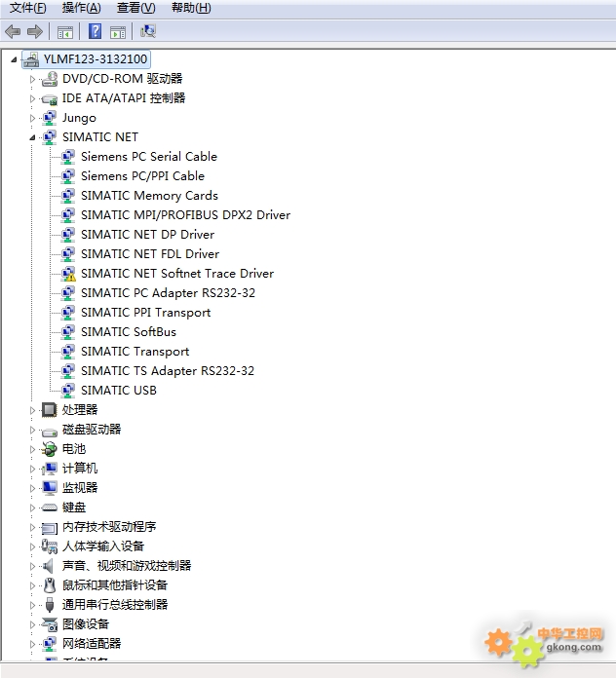Expand the Jungo category
The height and width of the screenshot is (678, 616).
(x=32, y=118)
